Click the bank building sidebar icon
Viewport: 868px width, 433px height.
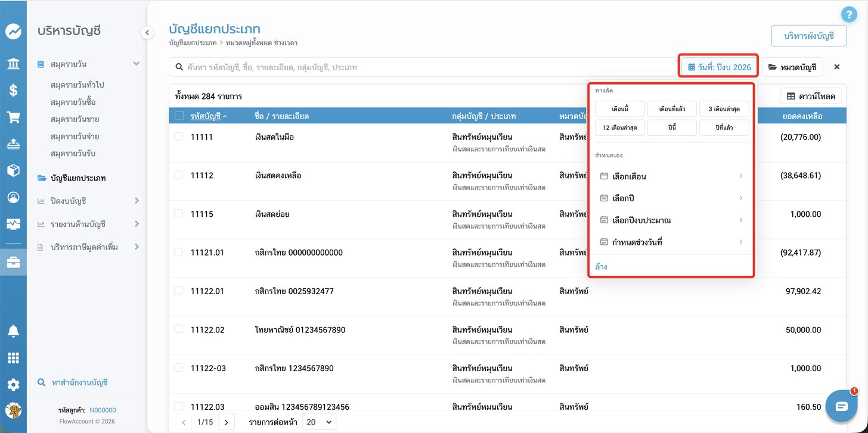coord(13,64)
